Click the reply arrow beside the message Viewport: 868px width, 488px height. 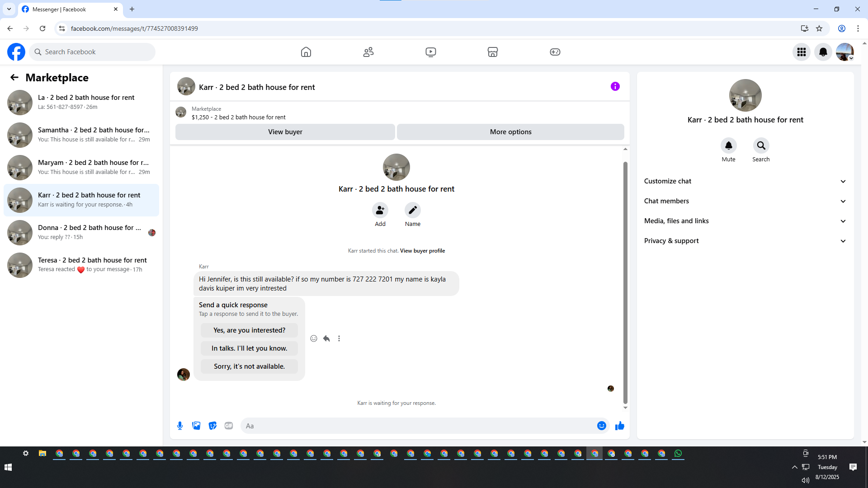326,338
